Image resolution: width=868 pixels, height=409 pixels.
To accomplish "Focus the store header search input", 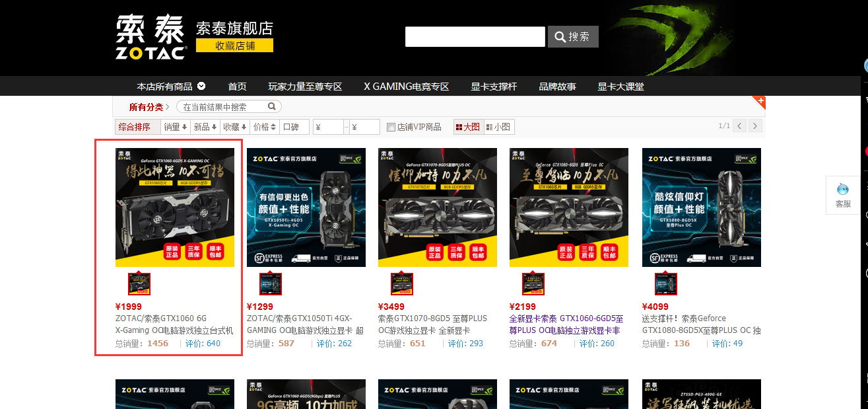I will point(475,36).
